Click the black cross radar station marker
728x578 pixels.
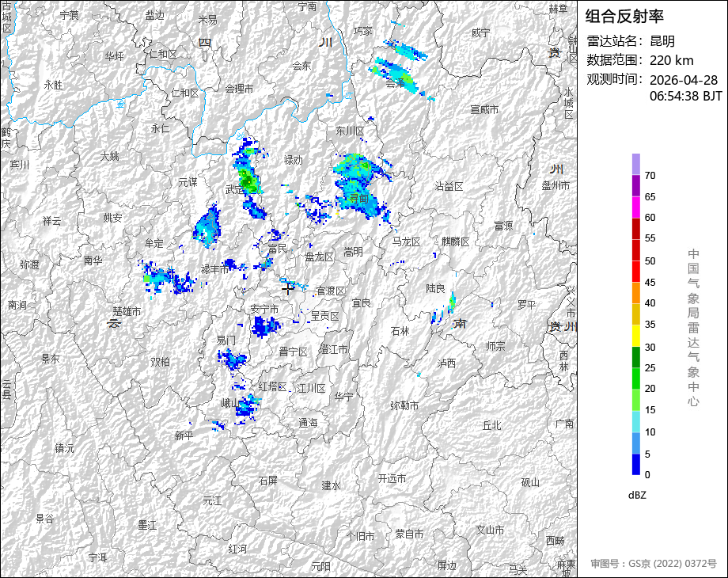288,289
